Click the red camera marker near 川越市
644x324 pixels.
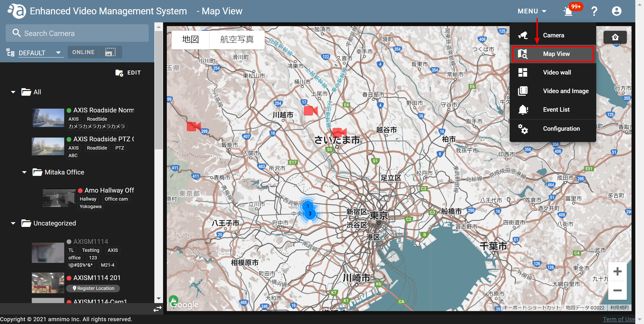pyautogui.click(x=310, y=111)
